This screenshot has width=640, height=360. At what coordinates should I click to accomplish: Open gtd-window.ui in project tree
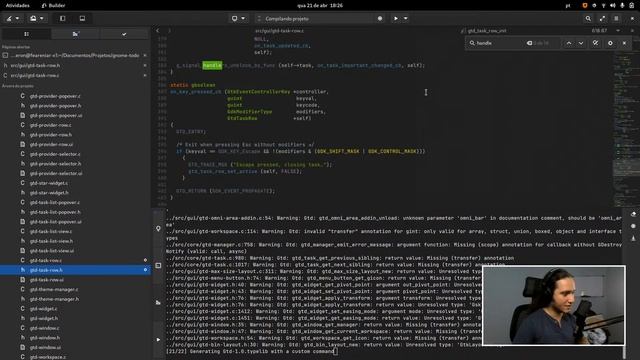click(45, 347)
